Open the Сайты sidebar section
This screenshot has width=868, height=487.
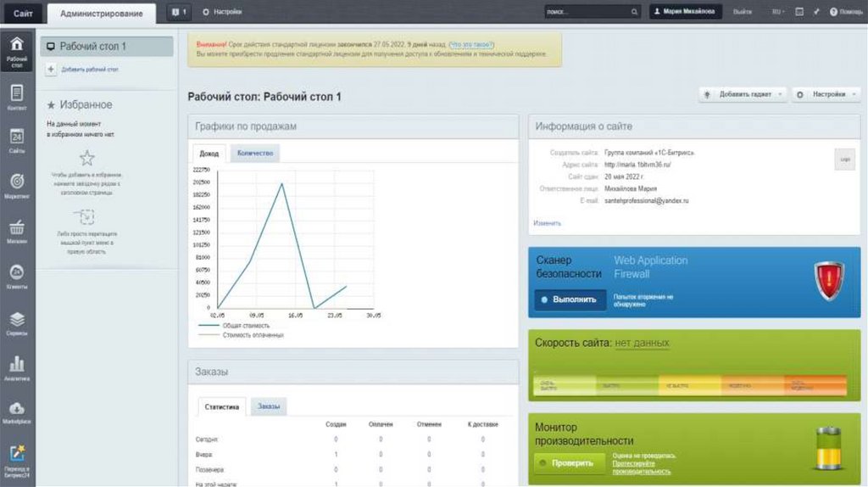point(17,141)
